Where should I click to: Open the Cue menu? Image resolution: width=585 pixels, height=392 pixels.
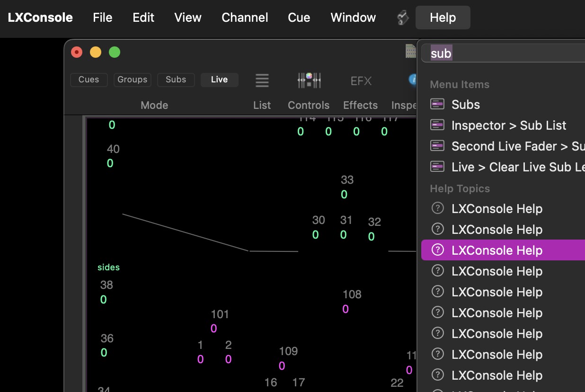pos(299,18)
